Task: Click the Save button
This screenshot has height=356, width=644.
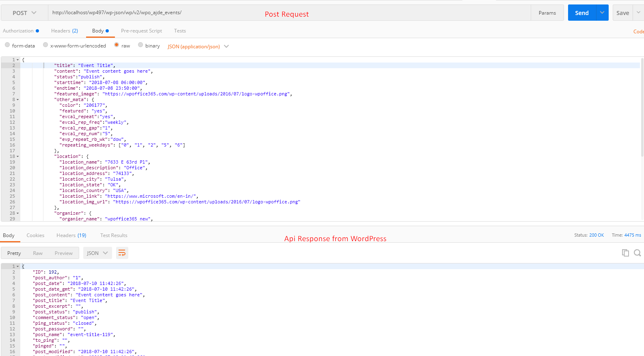Action: point(622,13)
